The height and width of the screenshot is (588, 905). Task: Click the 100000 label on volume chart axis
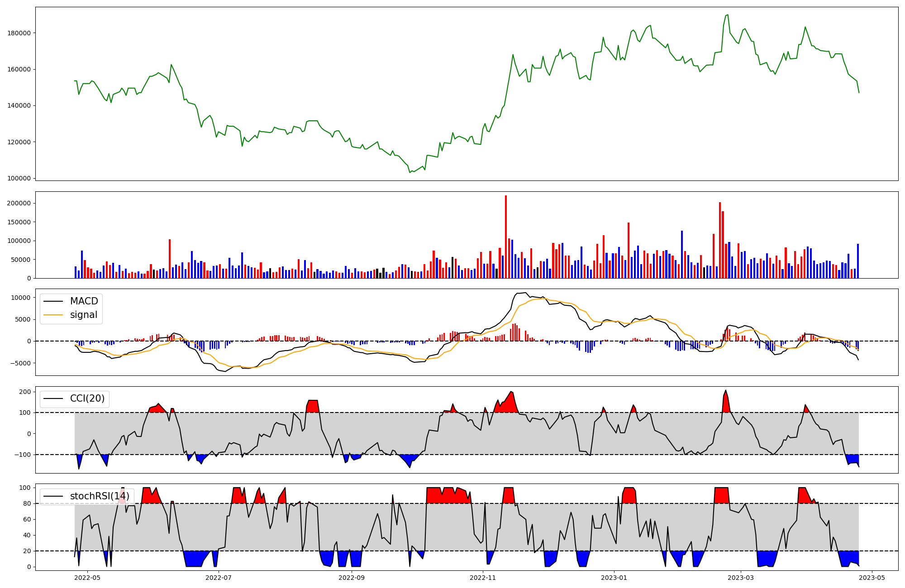pyautogui.click(x=19, y=241)
